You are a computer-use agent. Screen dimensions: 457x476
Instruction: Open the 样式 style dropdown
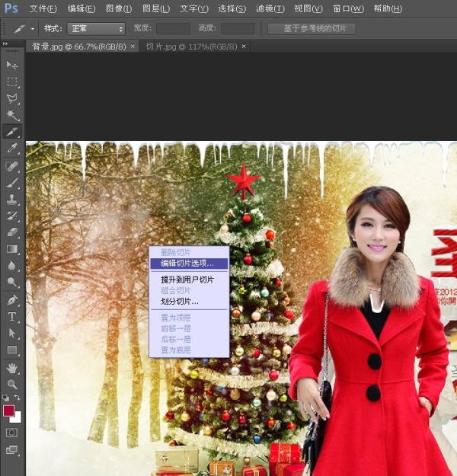point(96,29)
